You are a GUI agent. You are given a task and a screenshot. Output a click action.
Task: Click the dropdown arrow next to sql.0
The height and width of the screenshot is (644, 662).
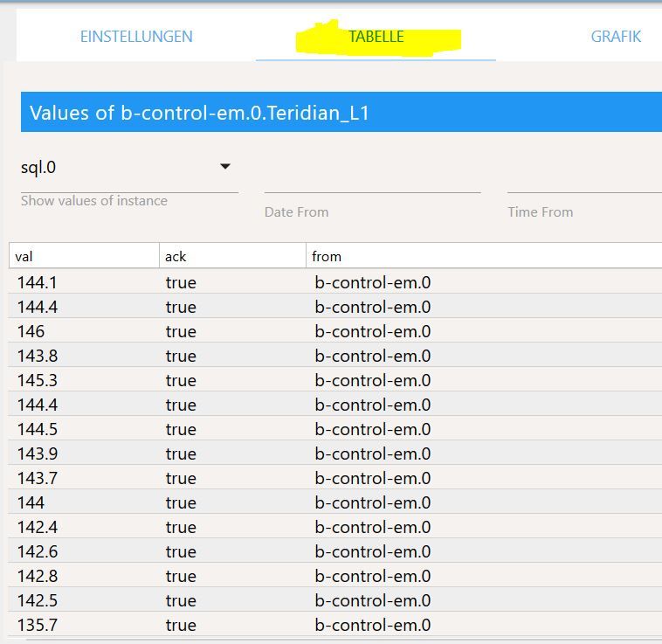tap(225, 166)
